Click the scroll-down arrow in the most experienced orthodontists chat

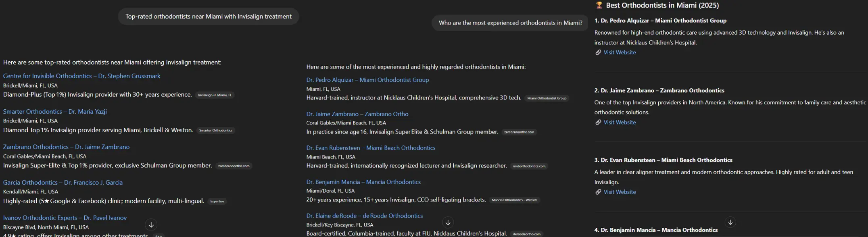(448, 222)
